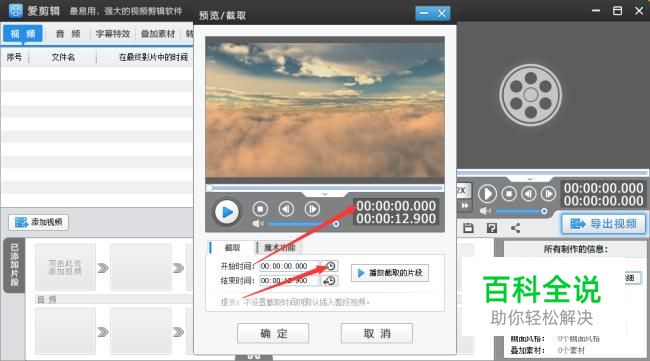The image size is (650, 361).
Task: Click the share icon
Action: pos(515,228)
